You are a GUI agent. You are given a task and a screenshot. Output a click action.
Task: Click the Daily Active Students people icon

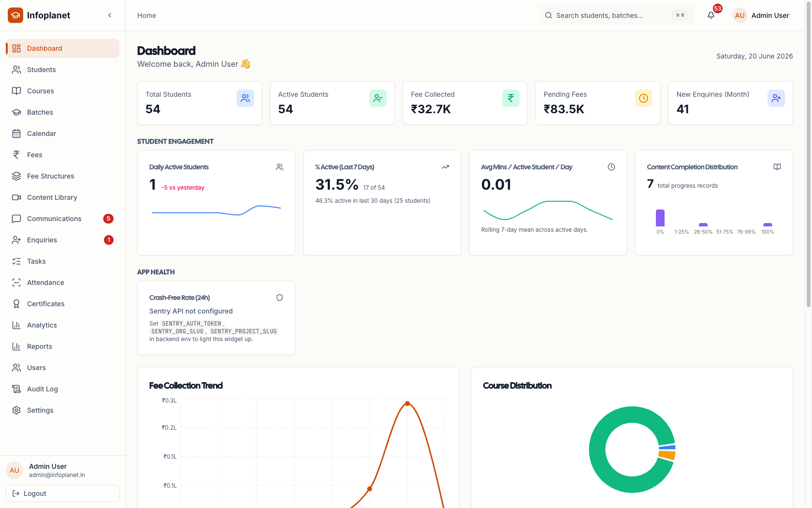tap(279, 167)
